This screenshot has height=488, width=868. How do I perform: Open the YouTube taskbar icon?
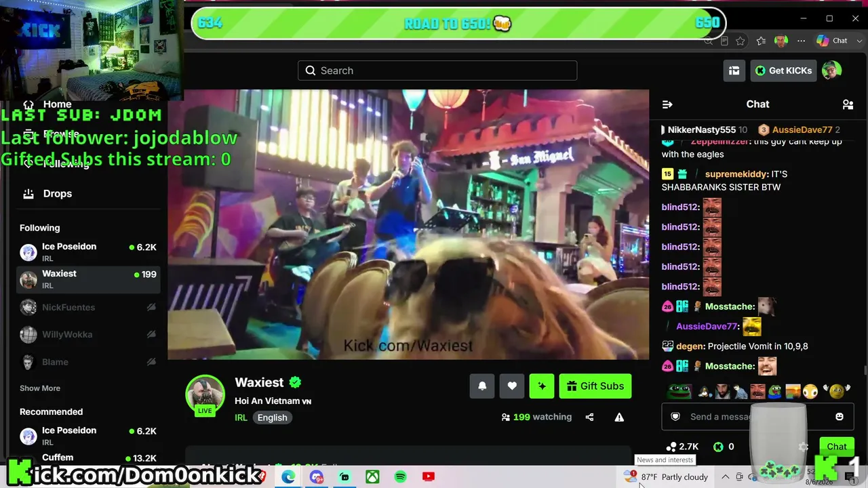point(428,477)
